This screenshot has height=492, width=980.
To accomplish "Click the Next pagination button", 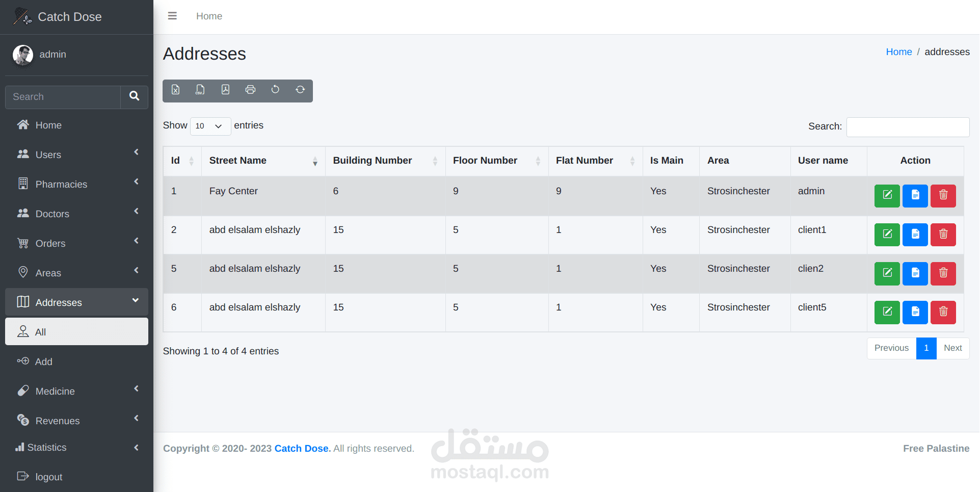I will 952,348.
